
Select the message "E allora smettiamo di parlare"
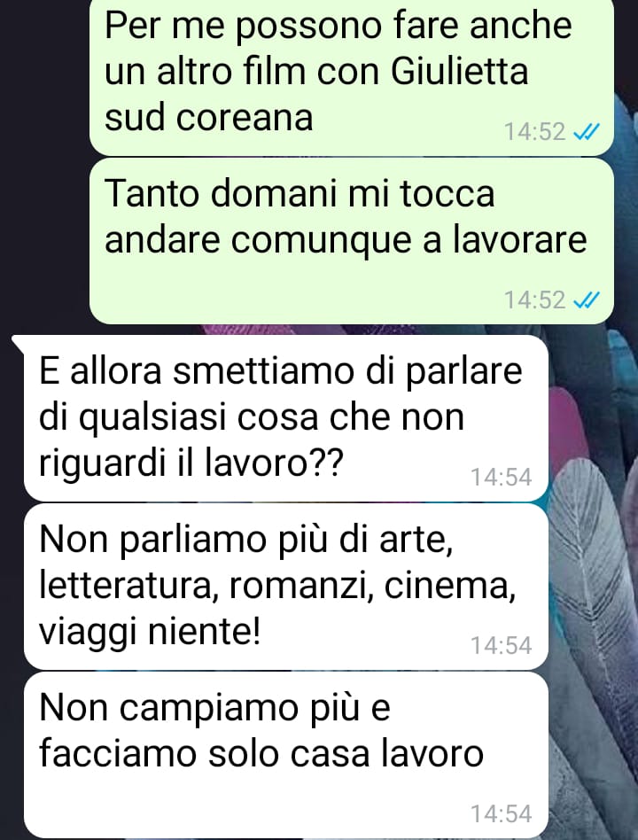286,418
